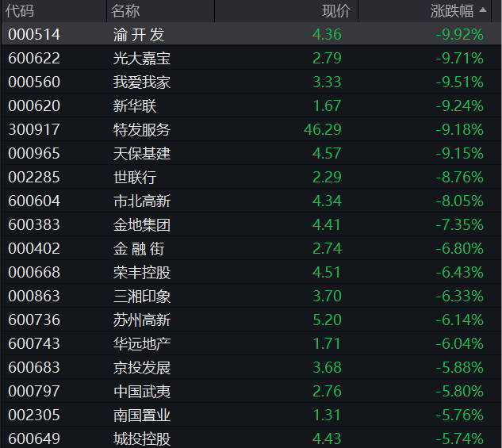Click the -5.80% change value
The height and width of the screenshot is (448, 502).
[460, 392]
